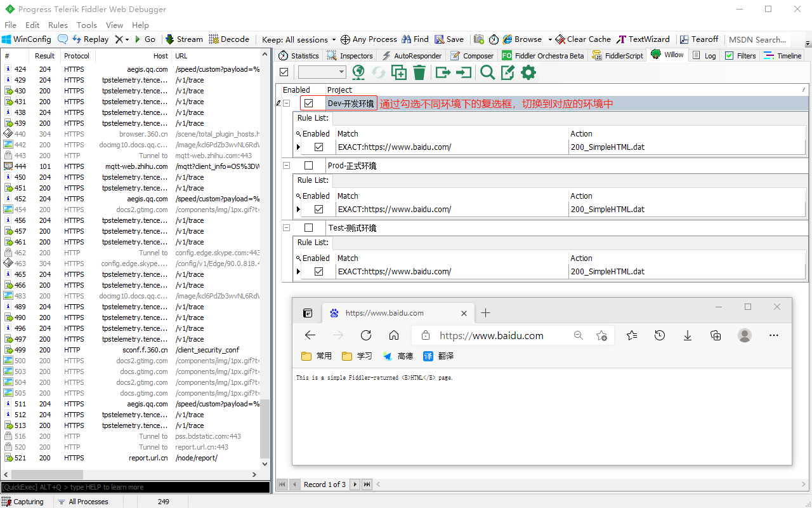Click Tearoff in the toolbar
The height and width of the screenshot is (508, 812).
(x=699, y=39)
